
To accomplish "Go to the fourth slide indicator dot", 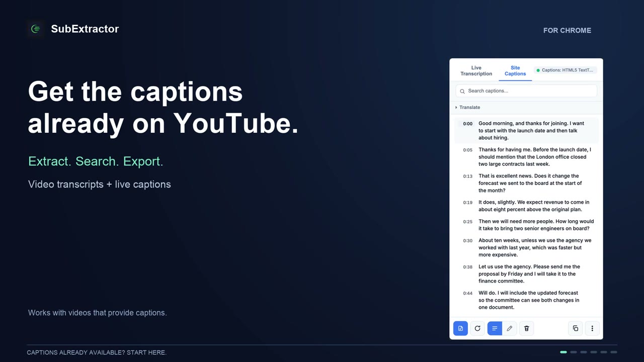I will tap(594, 352).
